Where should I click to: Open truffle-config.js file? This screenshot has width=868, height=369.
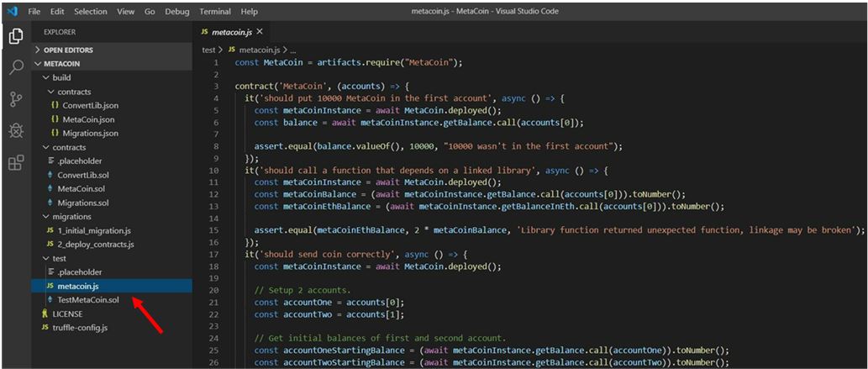click(80, 327)
